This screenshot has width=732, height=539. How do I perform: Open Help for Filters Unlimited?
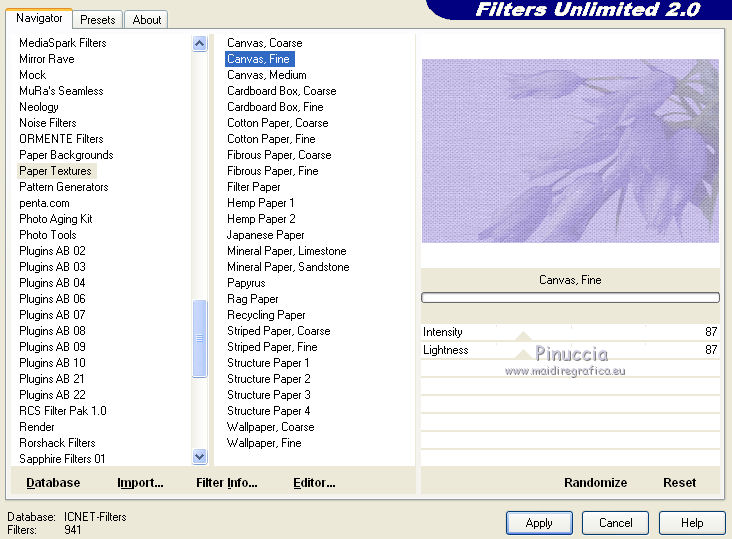[x=692, y=523]
